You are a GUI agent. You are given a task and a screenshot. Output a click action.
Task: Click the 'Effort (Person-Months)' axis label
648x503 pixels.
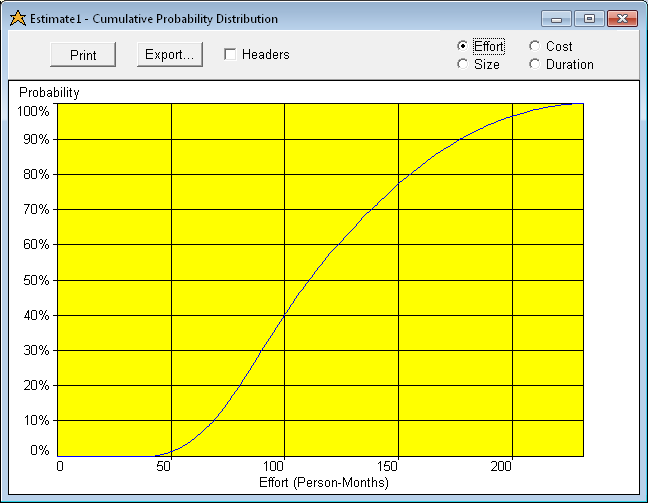point(324,482)
